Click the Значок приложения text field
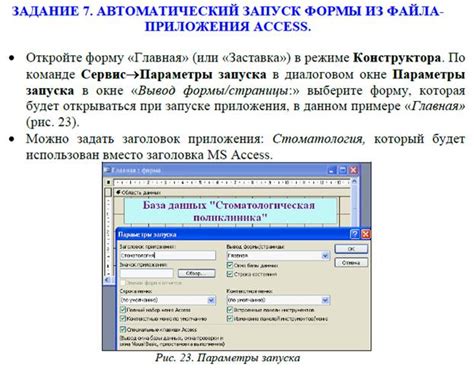This screenshot has width=474, height=369. [x=147, y=273]
